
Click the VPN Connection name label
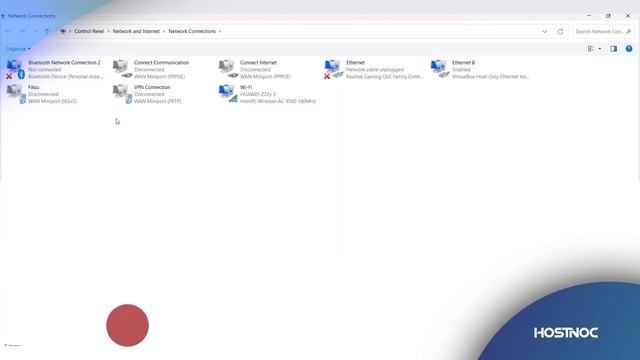(x=152, y=87)
